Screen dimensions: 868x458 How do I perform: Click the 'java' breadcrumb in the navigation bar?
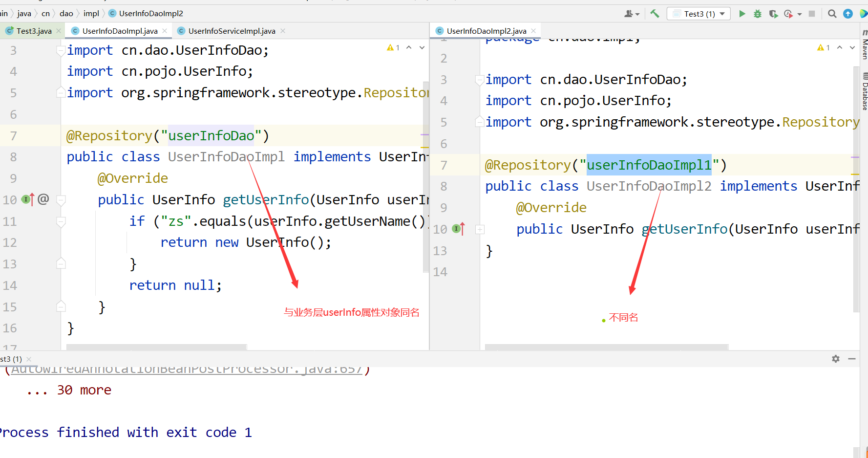(24, 14)
